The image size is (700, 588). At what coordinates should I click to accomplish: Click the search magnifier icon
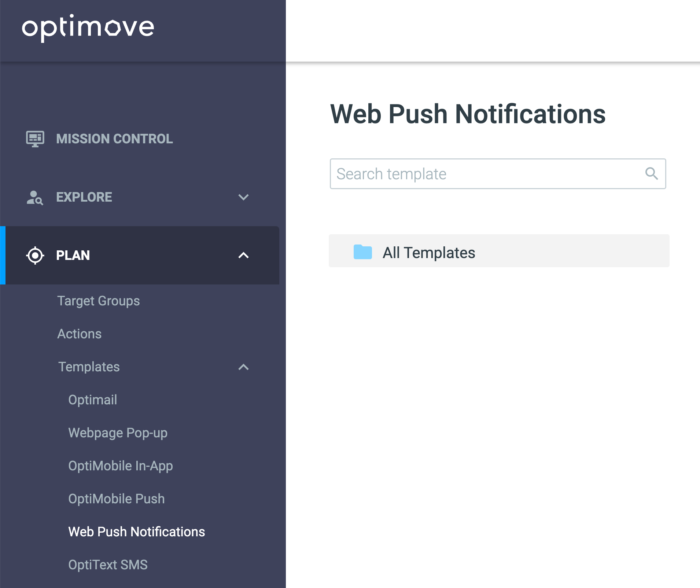[651, 173]
